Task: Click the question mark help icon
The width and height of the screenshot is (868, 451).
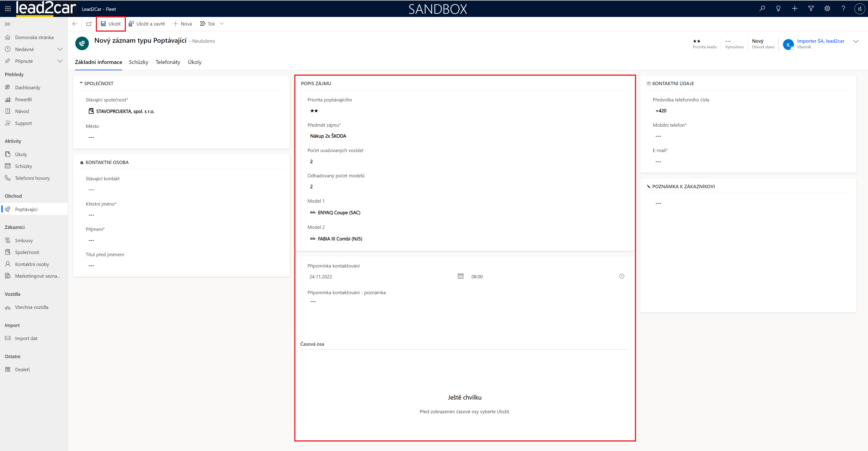Action: (843, 9)
